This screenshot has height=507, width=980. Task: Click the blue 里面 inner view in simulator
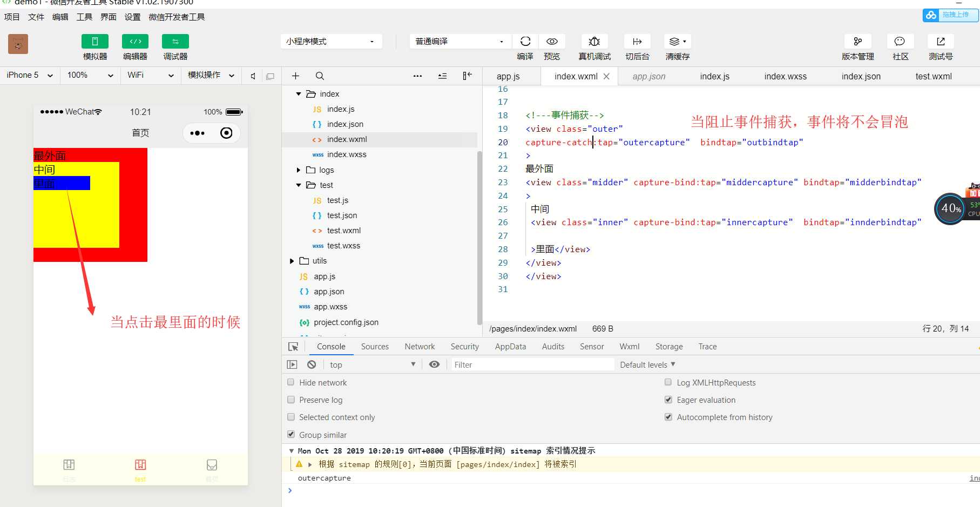(x=62, y=183)
